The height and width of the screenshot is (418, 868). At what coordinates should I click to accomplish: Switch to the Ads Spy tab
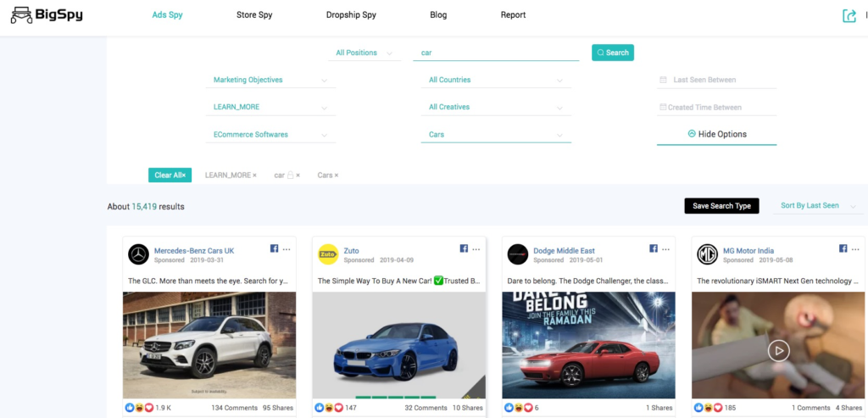coord(167,15)
